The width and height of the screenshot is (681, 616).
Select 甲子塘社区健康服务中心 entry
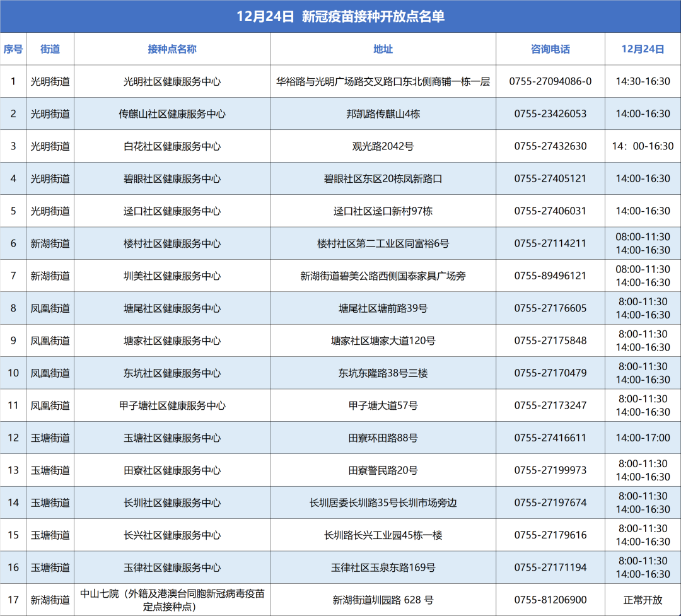click(x=172, y=405)
